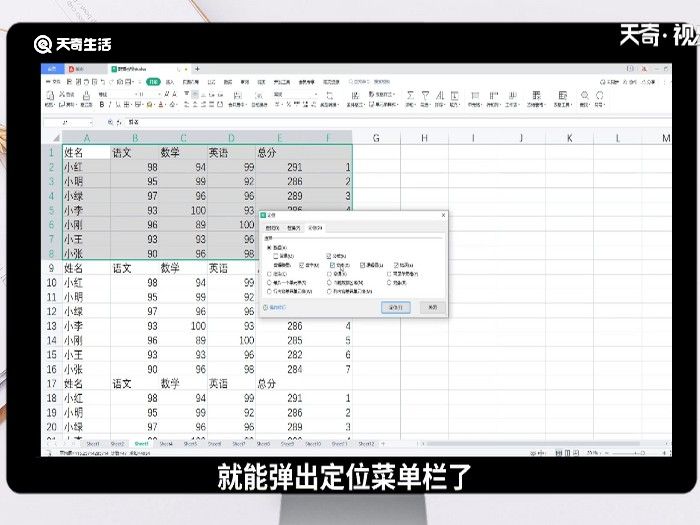This screenshot has height=525, width=700.
Task: Click the Sort icon
Action: [440, 96]
